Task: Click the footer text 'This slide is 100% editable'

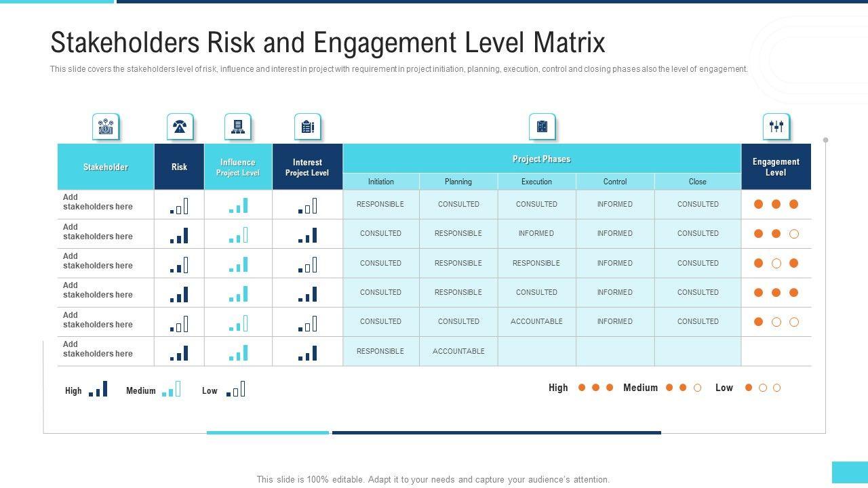Action: tap(433, 479)
